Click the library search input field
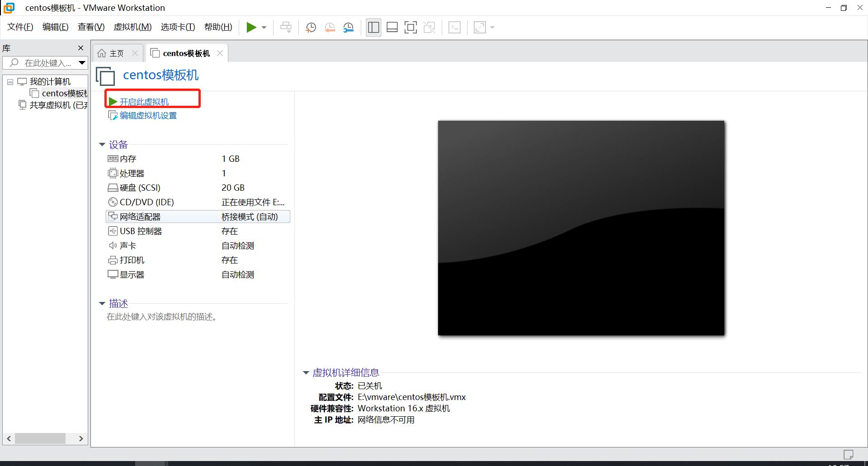Image resolution: width=868 pixels, height=466 pixels. [47, 63]
